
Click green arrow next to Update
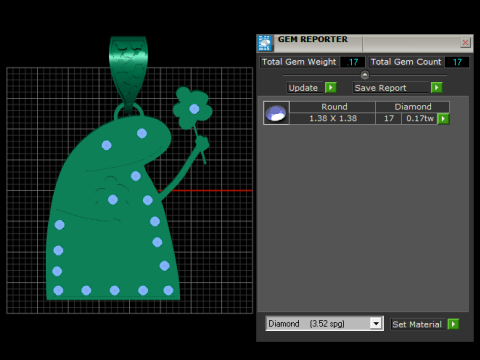pyautogui.click(x=331, y=88)
